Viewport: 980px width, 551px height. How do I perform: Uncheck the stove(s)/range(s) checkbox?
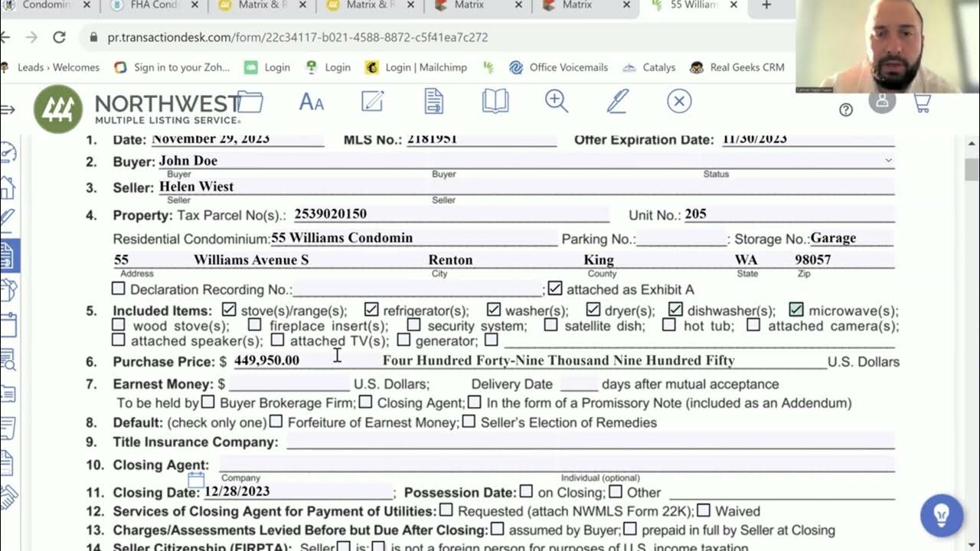(228, 309)
